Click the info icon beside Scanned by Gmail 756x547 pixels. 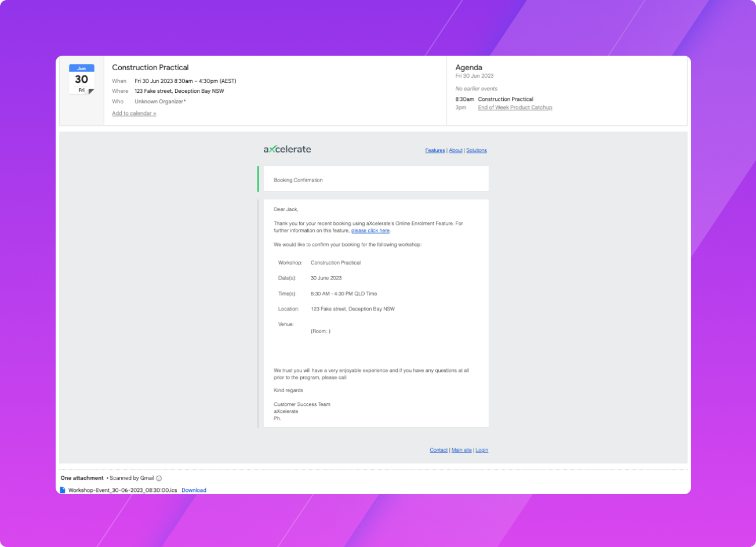[159, 479]
